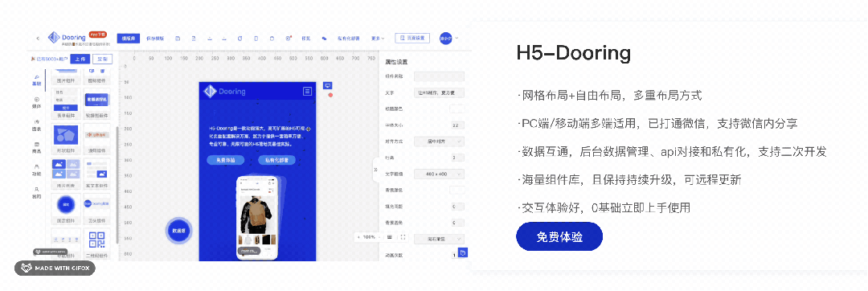Open the size dropdown showing 460 x 400
Image resolution: width=868 pixels, height=291 pixels.
[439, 174]
